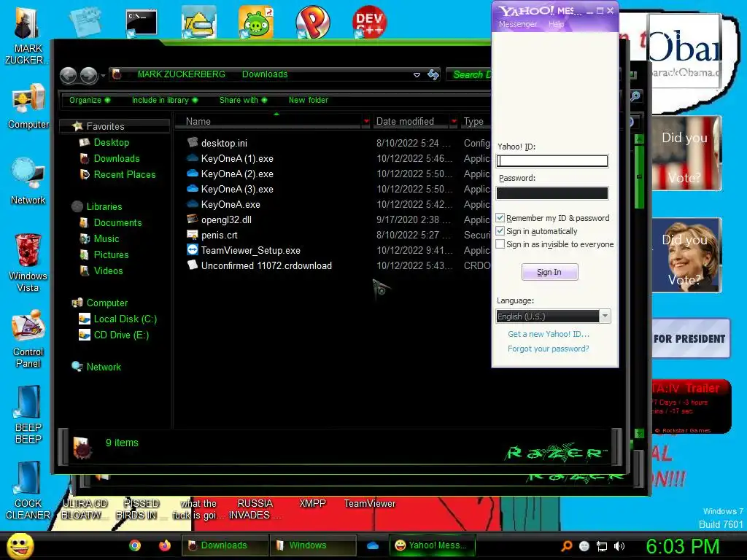Sort files by the Name column header

coord(198,122)
